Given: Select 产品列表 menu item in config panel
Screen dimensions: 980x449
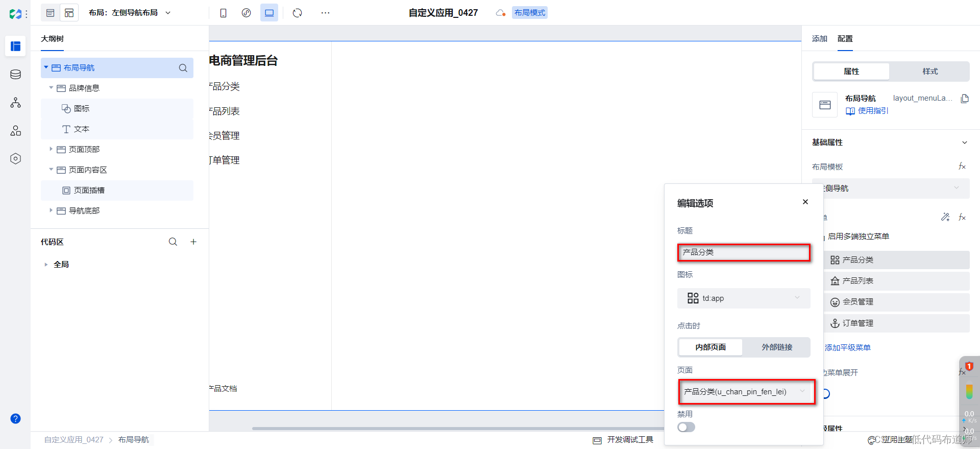Looking at the screenshot, I should click(x=896, y=281).
